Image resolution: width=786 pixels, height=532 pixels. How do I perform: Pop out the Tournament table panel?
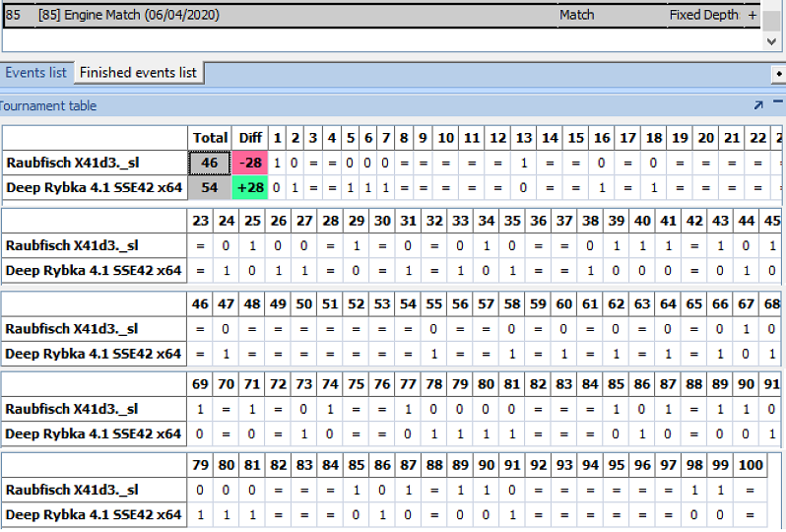point(758,104)
